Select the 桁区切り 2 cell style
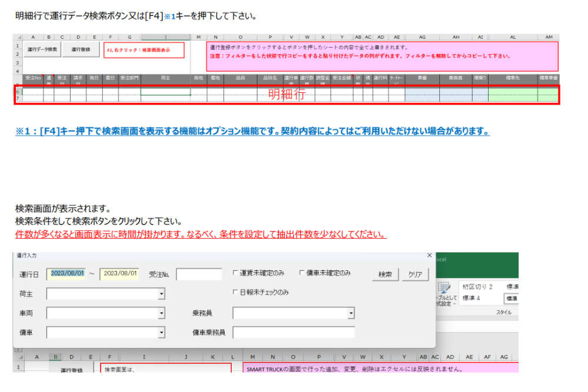 click(x=477, y=287)
